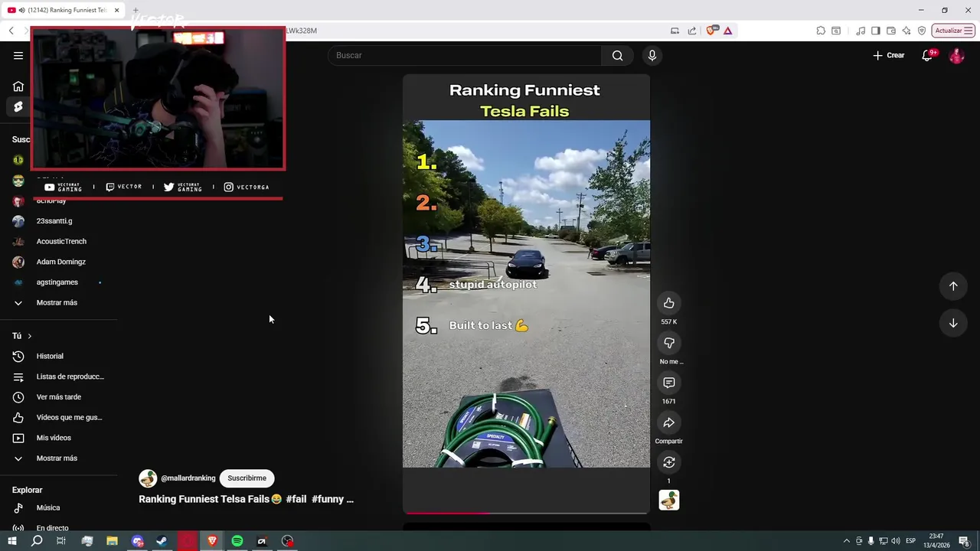Image resolution: width=980 pixels, height=551 pixels.
Task: Go to YouTube Home in sidebar
Action: pos(18,86)
